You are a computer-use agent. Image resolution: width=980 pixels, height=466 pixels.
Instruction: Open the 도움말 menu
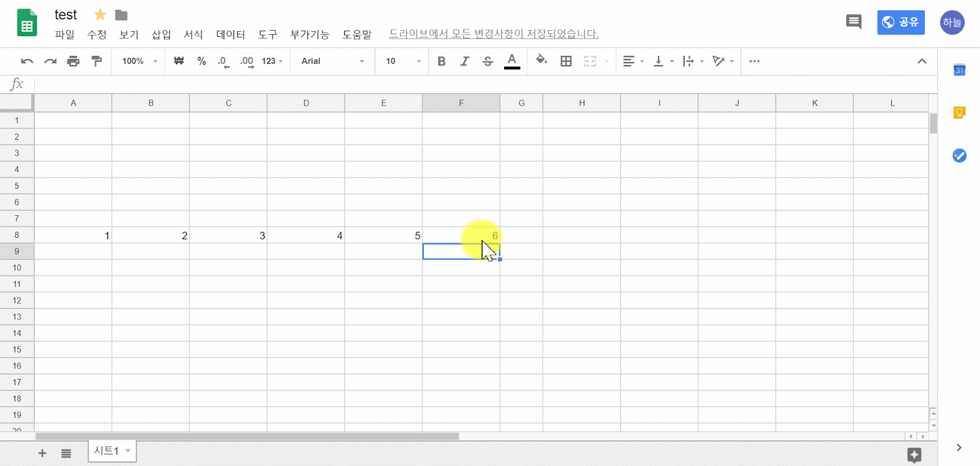coord(357,34)
